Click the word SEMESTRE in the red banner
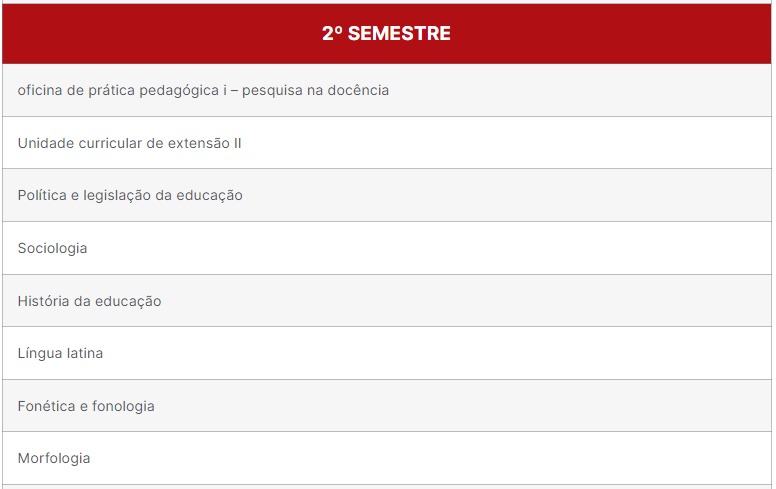The height and width of the screenshot is (489, 776). [x=399, y=34]
